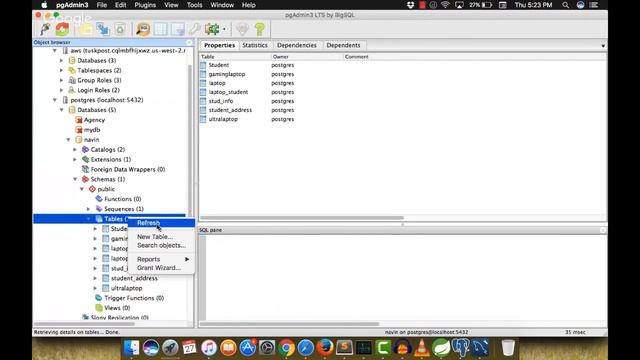Image resolution: width=640 pixels, height=360 pixels.
Task: Collapse the Schemas (1) node
Action: tap(75, 179)
